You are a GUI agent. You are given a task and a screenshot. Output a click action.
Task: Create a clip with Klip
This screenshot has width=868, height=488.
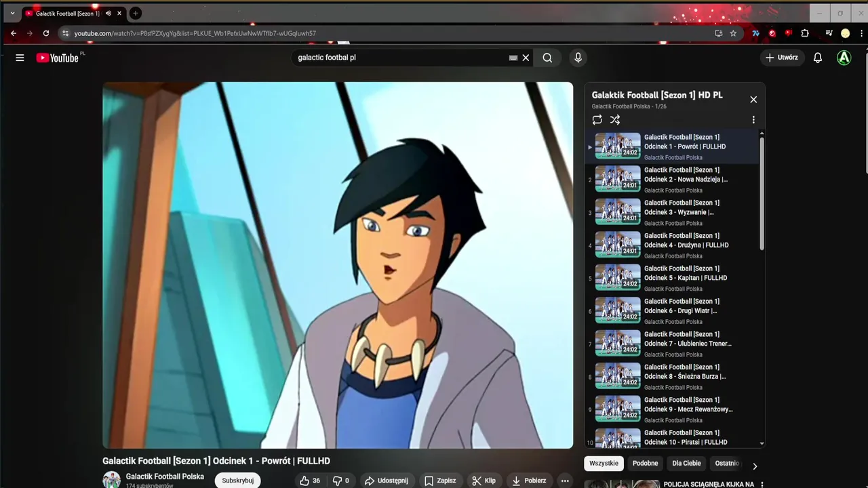click(484, 481)
